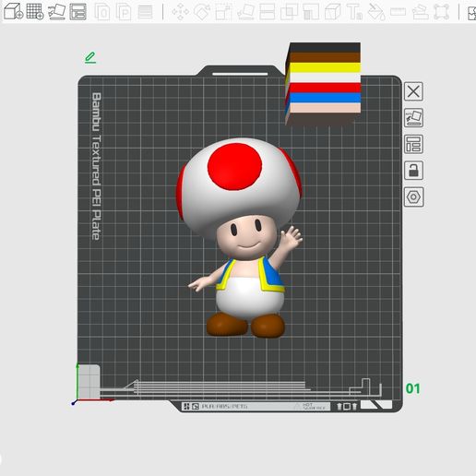Edit the plate name with the green pencil
Image resolution: width=476 pixels, height=476 pixels.
90,58
